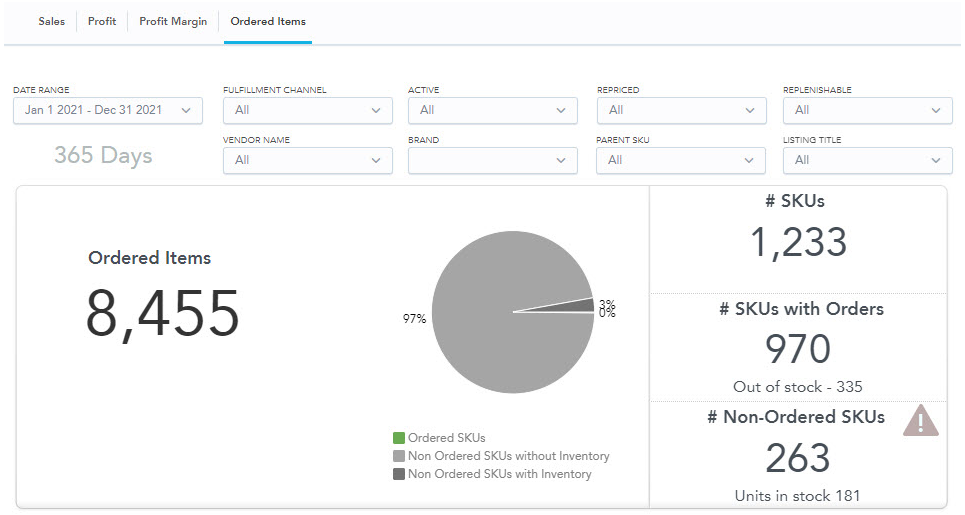This screenshot has width=965, height=515.
Task: Open the Date Range dropdown
Action: click(x=108, y=111)
